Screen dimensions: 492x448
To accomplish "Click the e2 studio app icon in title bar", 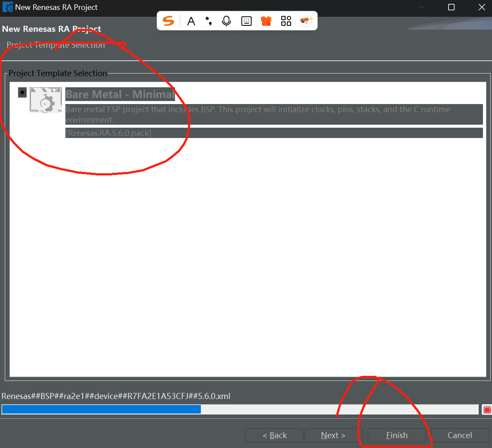I will [x=8, y=7].
